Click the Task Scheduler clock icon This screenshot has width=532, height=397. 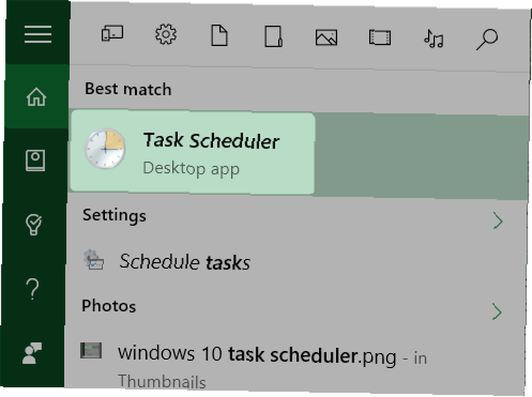click(x=105, y=148)
